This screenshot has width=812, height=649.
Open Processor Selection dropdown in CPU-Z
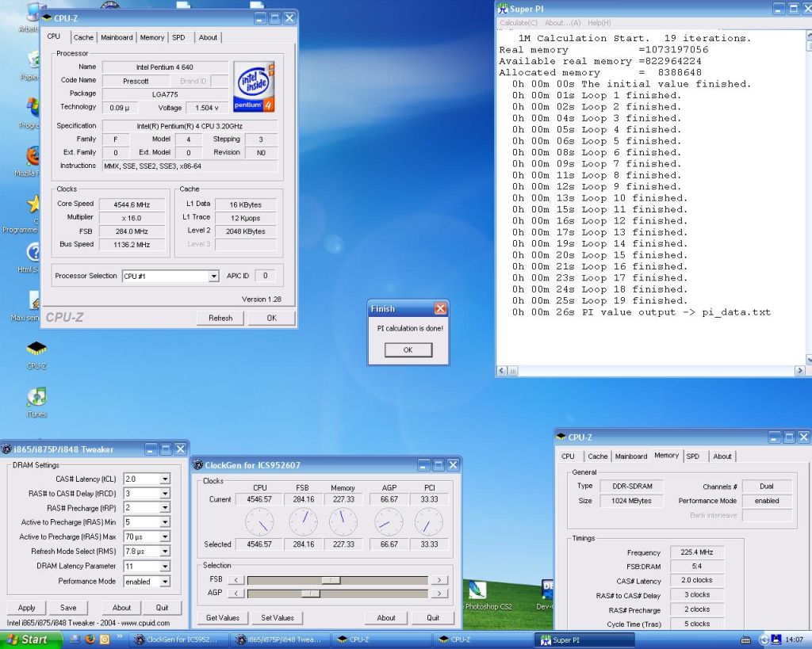[213, 276]
